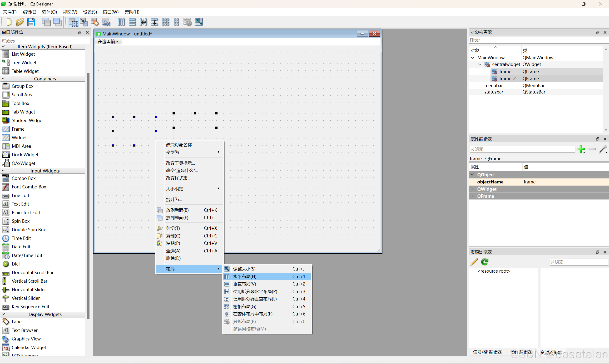Switch to Edit Signals/Slots mode icon
Screen dimensions: 609x364
point(84,22)
